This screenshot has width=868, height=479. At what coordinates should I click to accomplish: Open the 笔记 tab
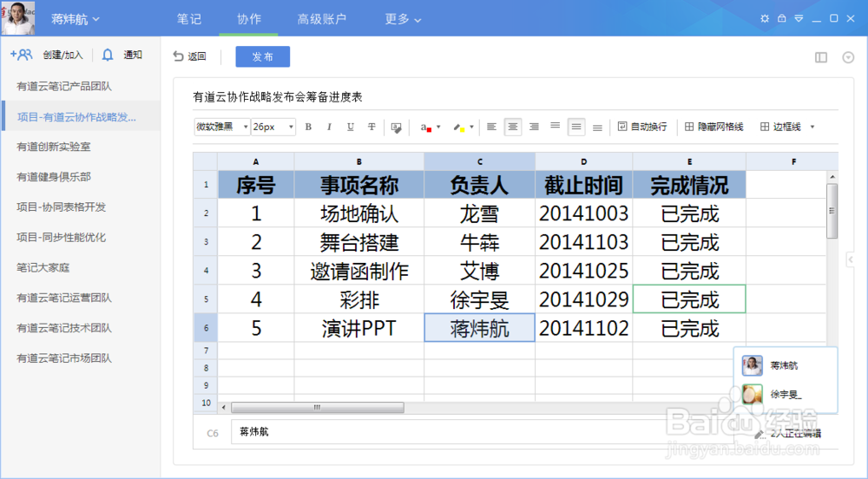[x=188, y=19]
